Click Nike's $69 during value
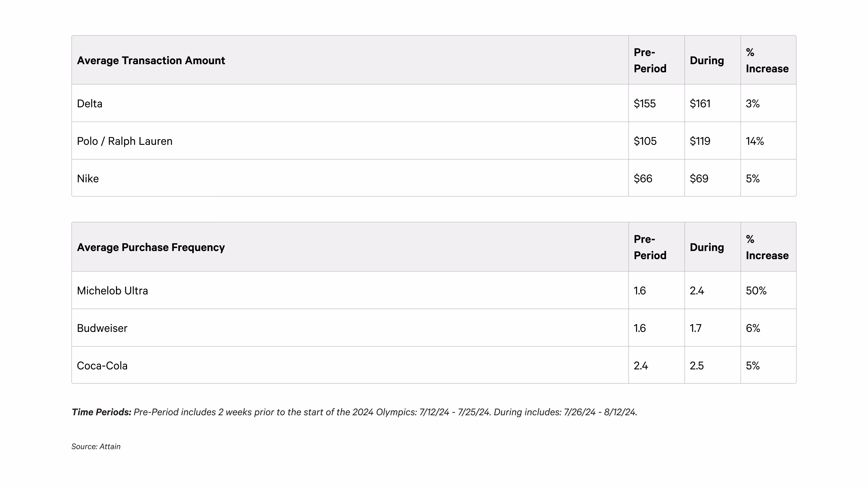This screenshot has width=868, height=488. tap(699, 178)
